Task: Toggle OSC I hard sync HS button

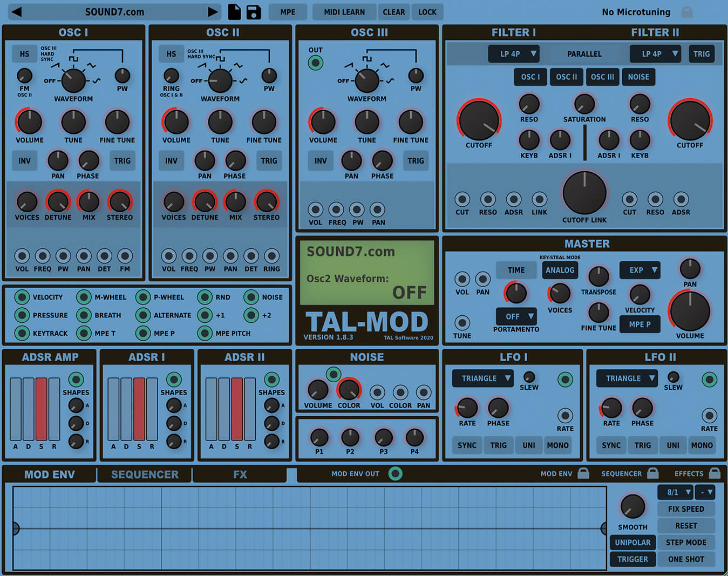Action: pyautogui.click(x=24, y=54)
